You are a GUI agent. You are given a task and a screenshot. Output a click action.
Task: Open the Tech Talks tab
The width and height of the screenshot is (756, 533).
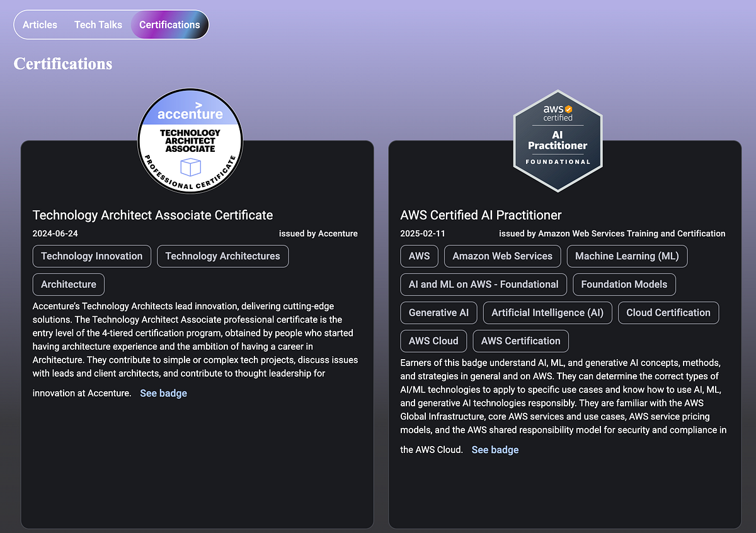[x=98, y=25]
